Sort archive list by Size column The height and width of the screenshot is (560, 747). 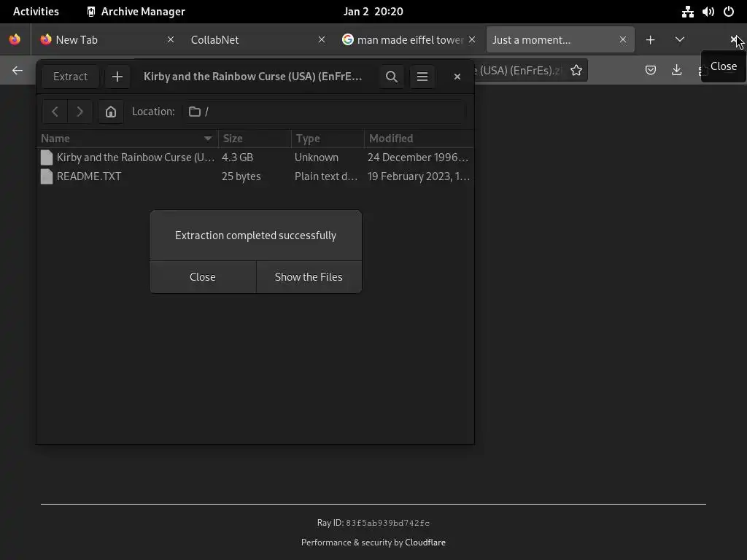[255, 139]
